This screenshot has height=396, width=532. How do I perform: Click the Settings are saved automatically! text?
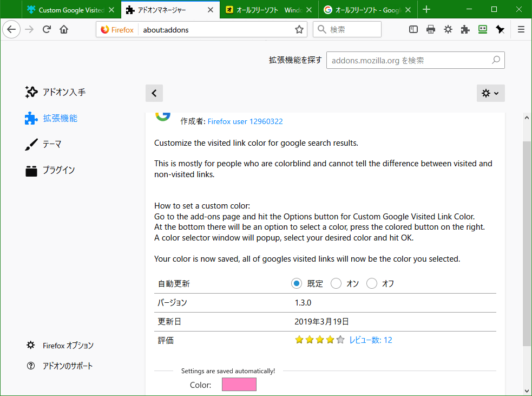click(228, 371)
